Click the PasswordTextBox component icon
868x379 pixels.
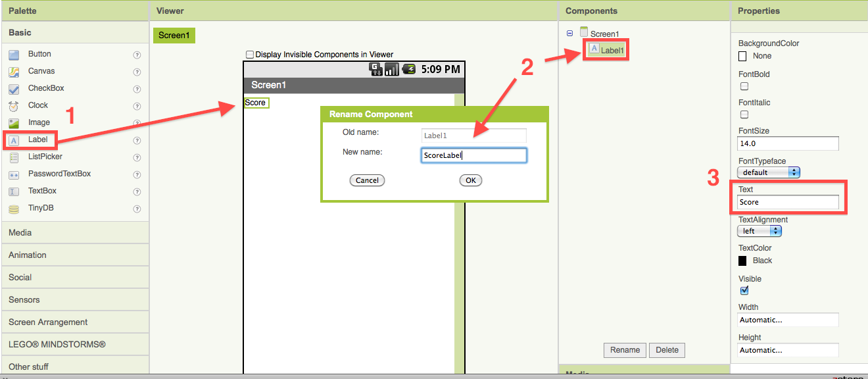click(14, 174)
